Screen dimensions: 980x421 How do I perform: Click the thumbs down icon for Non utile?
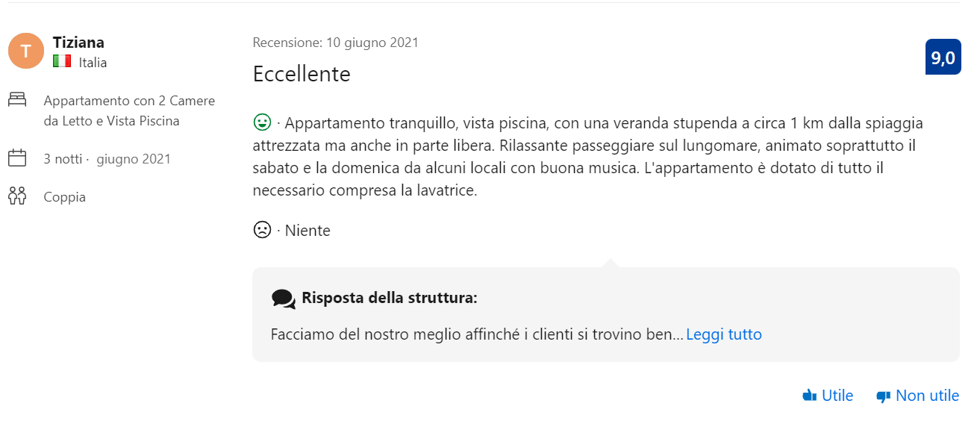pyautogui.click(x=884, y=396)
